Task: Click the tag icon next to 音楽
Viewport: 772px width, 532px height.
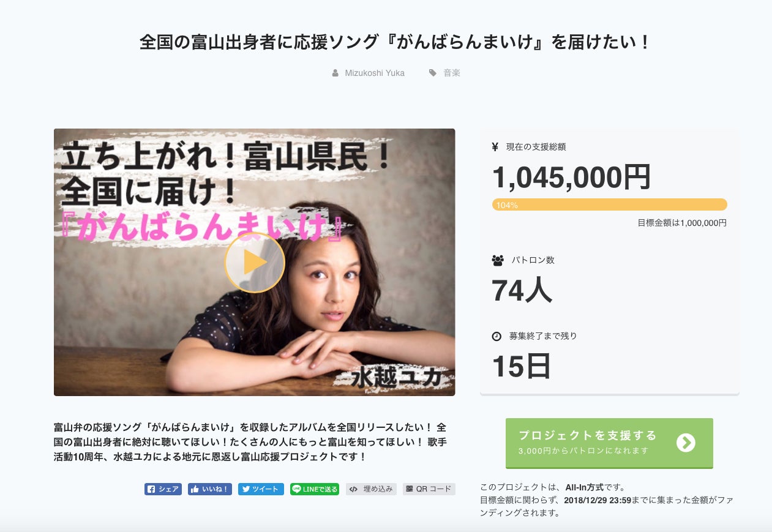Action: [433, 73]
